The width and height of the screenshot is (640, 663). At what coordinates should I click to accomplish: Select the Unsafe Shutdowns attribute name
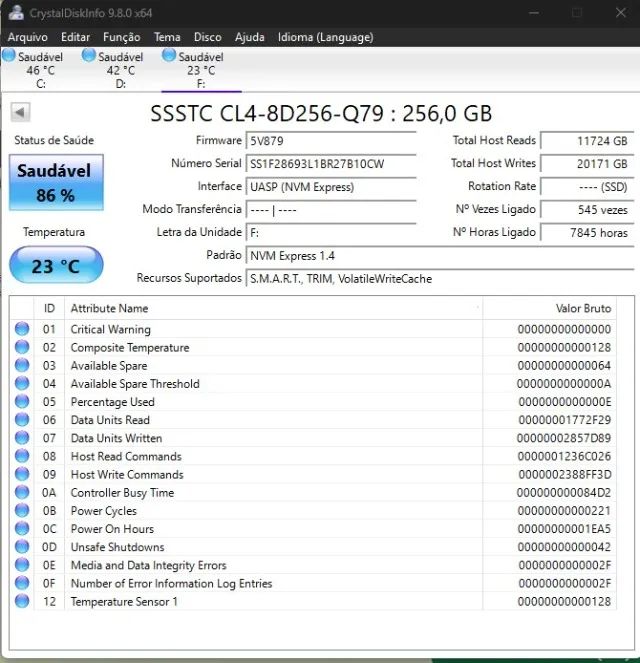click(117, 547)
